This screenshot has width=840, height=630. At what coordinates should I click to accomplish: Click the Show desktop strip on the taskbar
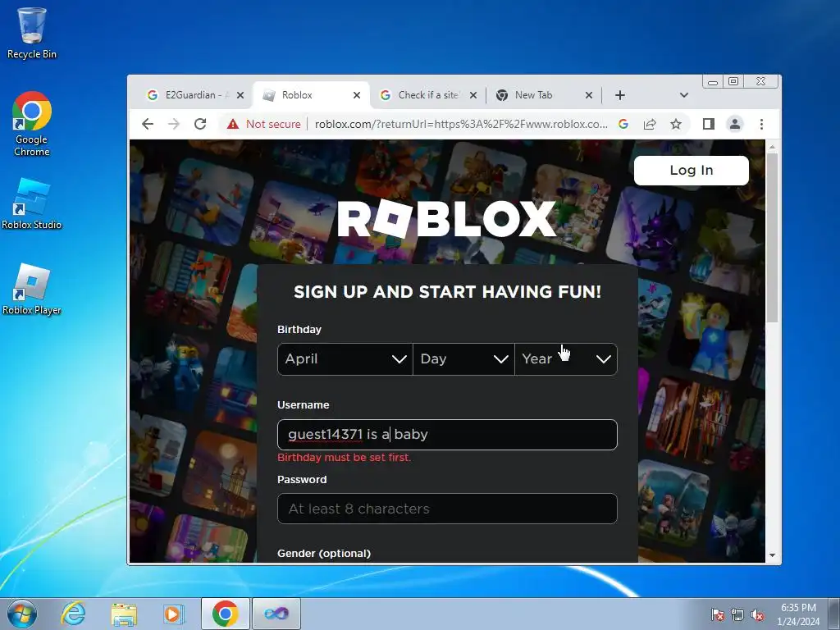(x=835, y=614)
